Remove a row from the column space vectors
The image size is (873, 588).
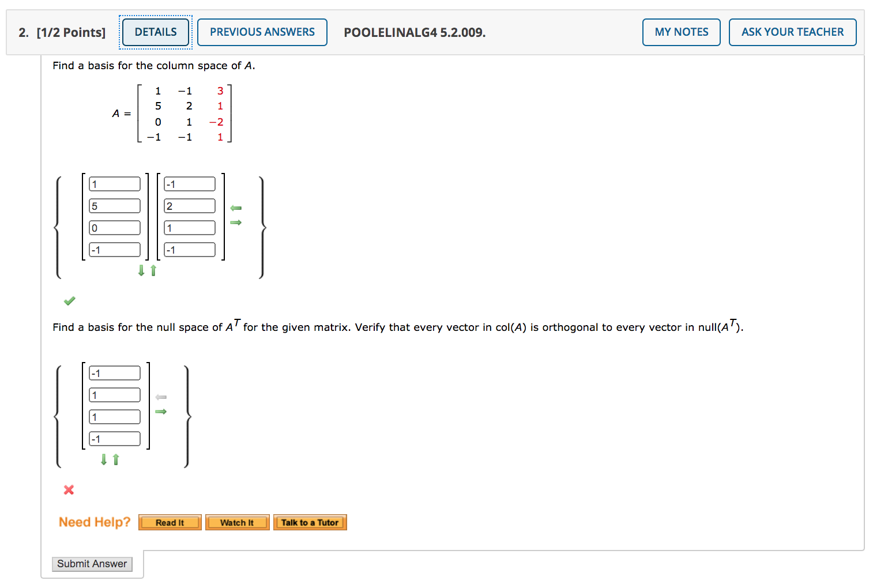point(152,270)
